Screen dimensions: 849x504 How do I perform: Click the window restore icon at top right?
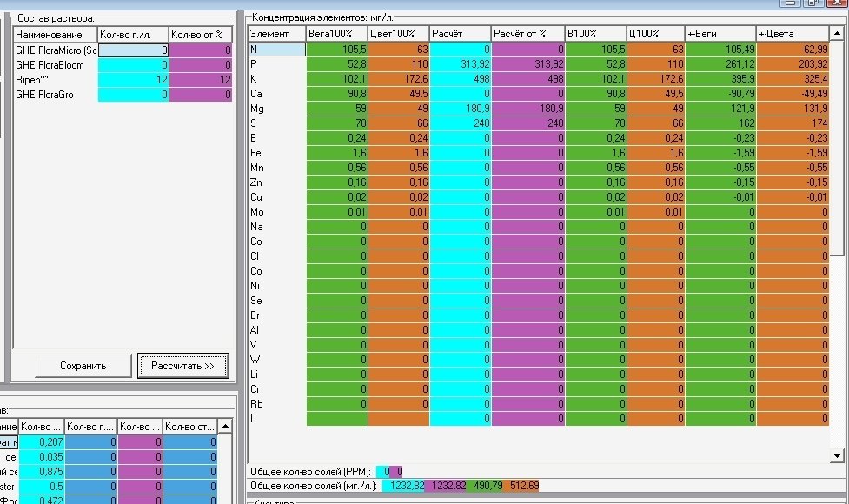click(813, 3)
